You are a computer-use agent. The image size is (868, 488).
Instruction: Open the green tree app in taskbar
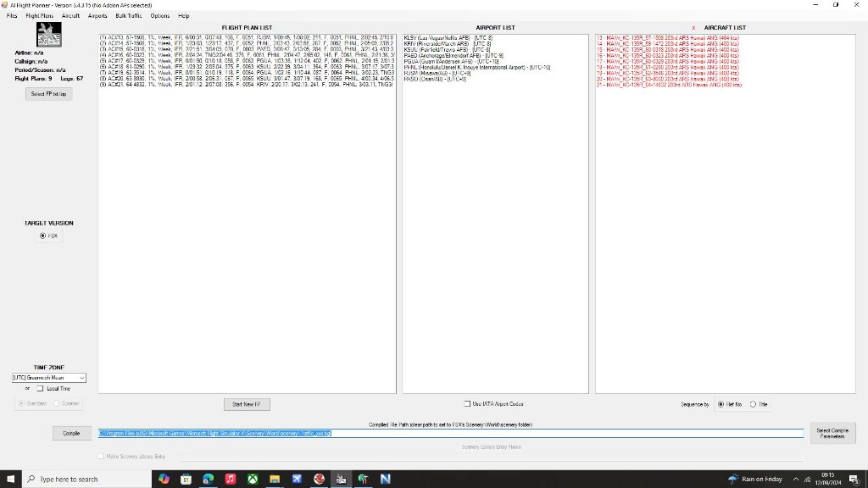point(363,480)
